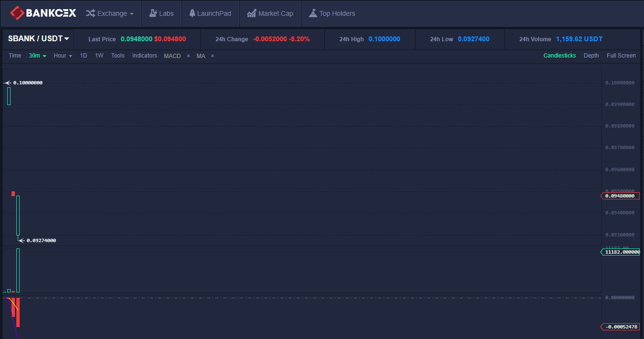
Task: Click the 24h Change value -5.20%
Action: [300, 39]
